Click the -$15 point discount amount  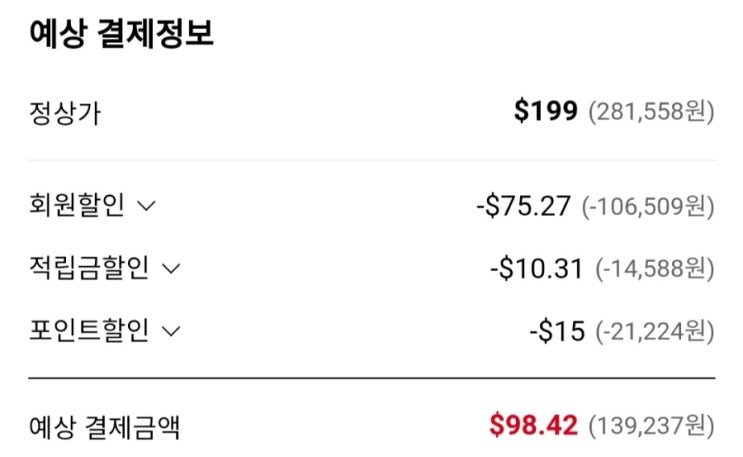point(557,330)
